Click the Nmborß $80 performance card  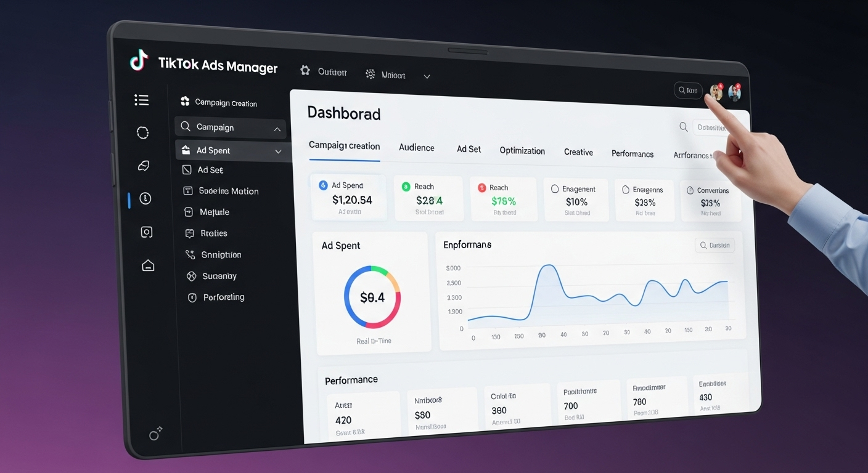(x=442, y=411)
